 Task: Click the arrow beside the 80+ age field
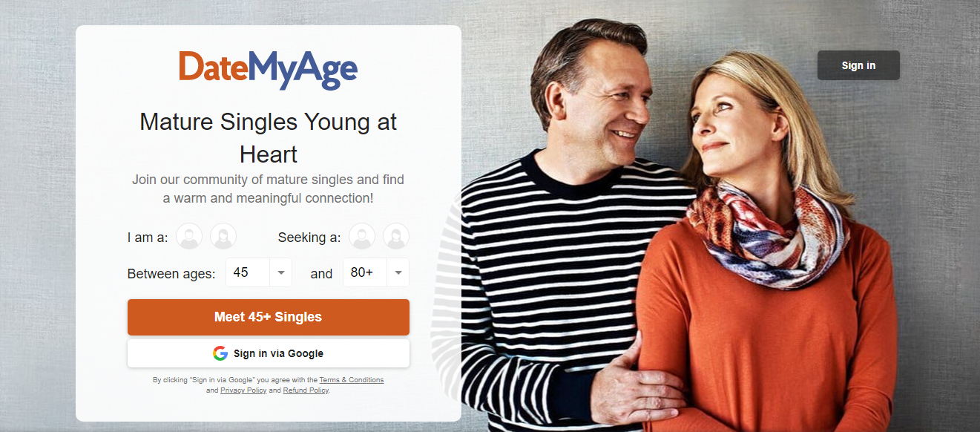[398, 273]
